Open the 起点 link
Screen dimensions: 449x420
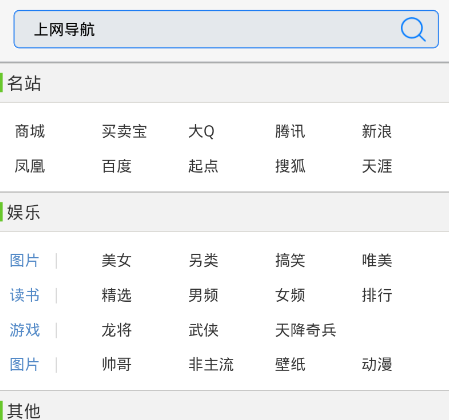(203, 166)
